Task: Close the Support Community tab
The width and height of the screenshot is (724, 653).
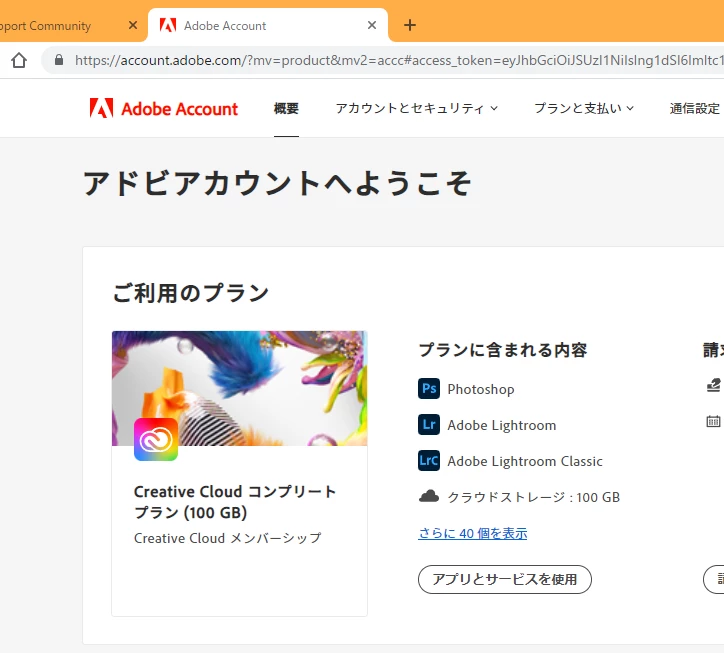Action: 133,25
